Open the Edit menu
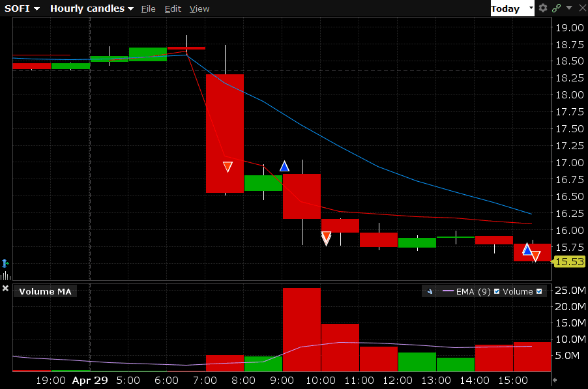Image resolution: width=588 pixels, height=389 pixels. tap(173, 9)
